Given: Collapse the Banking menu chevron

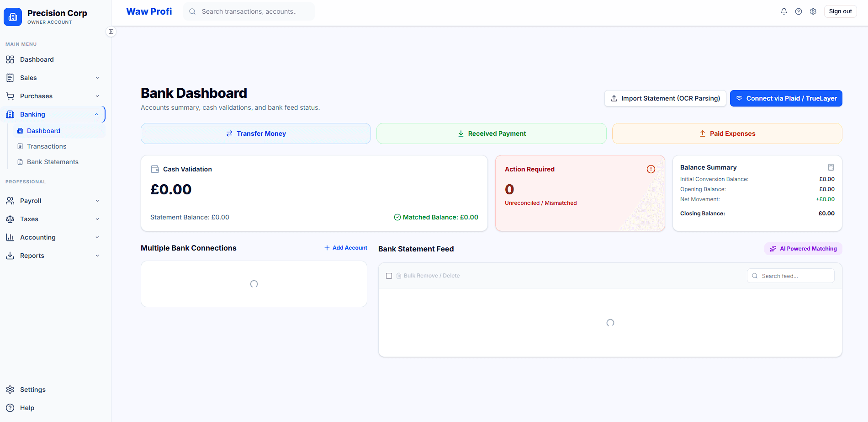Looking at the screenshot, I should 96,114.
